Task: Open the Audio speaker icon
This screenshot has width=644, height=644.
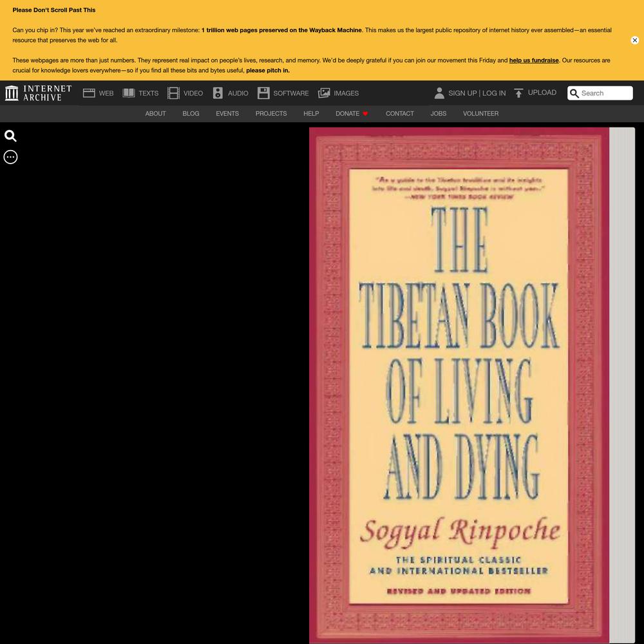Action: tap(218, 93)
